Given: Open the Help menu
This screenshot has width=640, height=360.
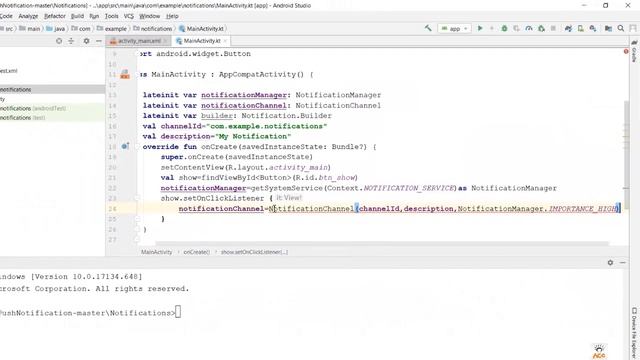Looking at the screenshot, I should [x=172, y=16].
